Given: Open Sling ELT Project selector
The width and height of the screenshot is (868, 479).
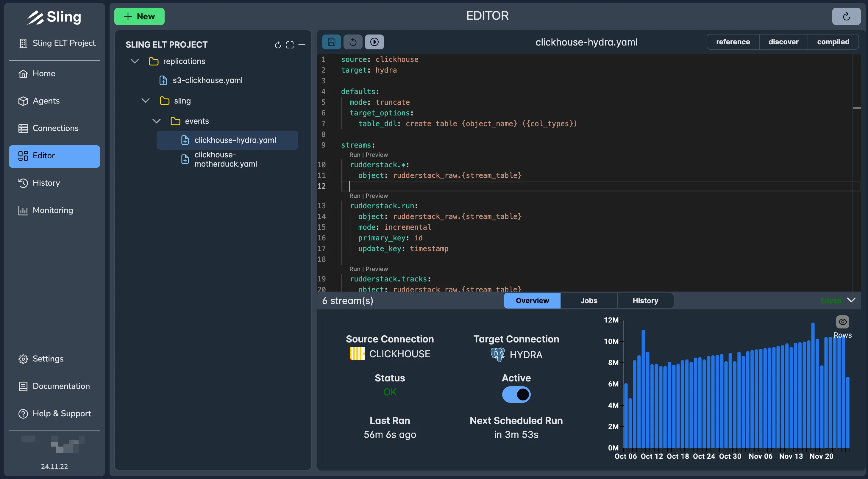Looking at the screenshot, I should tap(54, 43).
